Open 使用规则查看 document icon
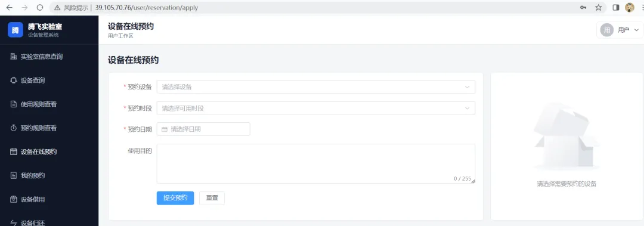This screenshot has width=644, height=226. point(13,104)
